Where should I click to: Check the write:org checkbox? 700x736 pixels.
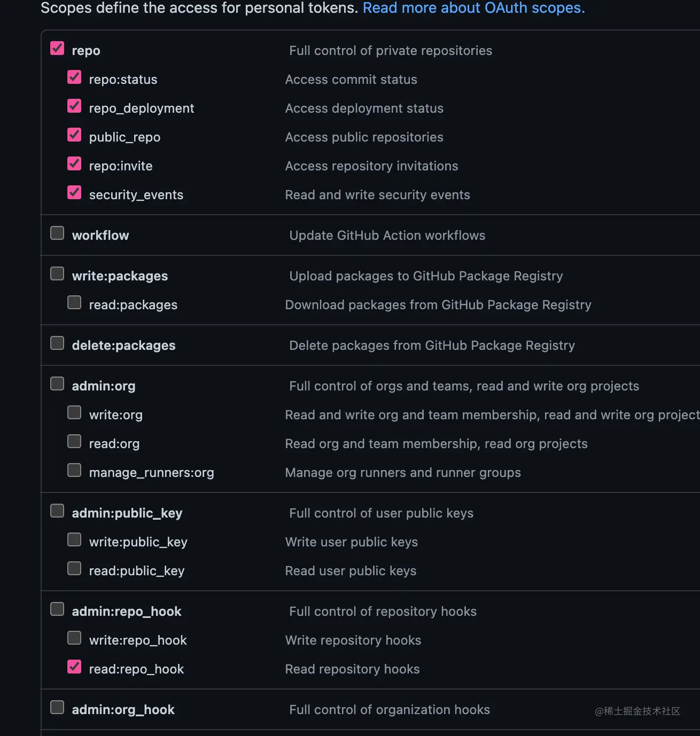pyautogui.click(x=74, y=413)
